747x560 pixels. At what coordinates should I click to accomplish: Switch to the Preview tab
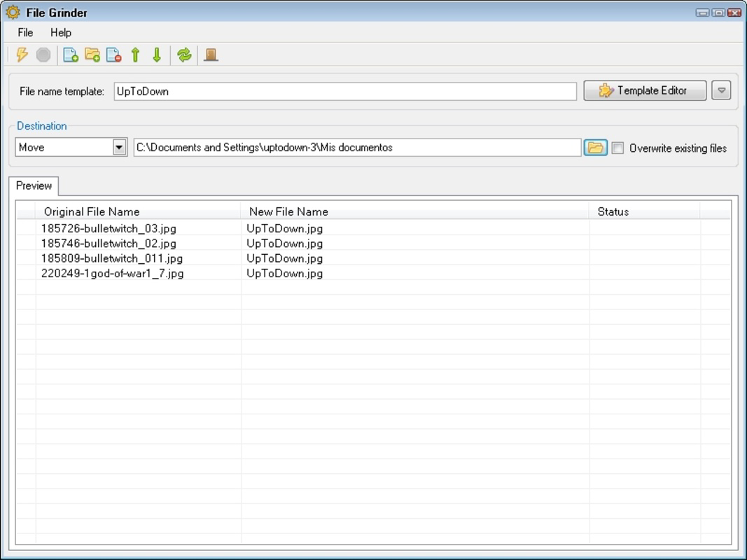pyautogui.click(x=34, y=185)
